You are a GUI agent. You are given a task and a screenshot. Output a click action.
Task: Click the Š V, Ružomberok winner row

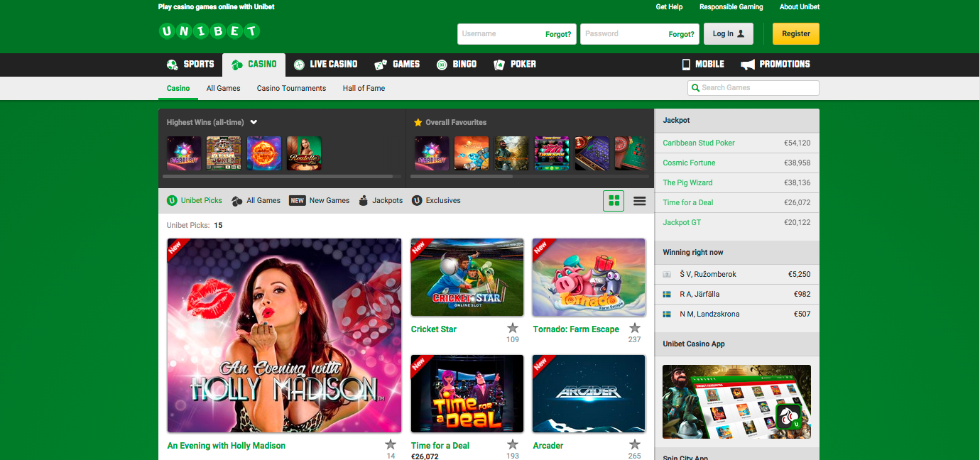point(736,274)
